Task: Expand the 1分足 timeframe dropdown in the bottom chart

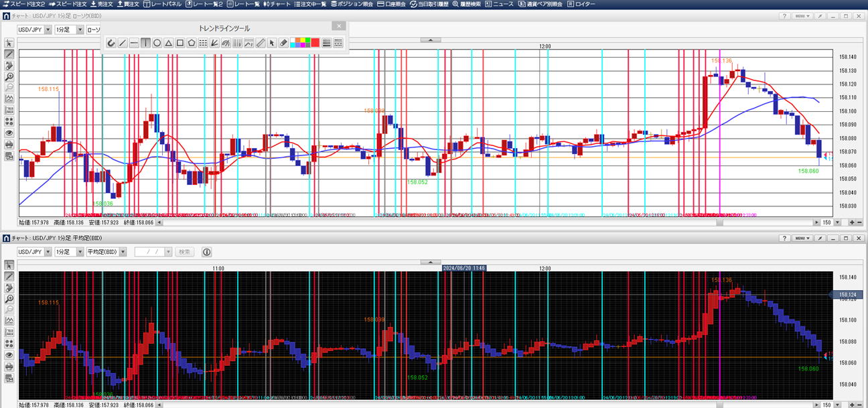Action: click(80, 252)
